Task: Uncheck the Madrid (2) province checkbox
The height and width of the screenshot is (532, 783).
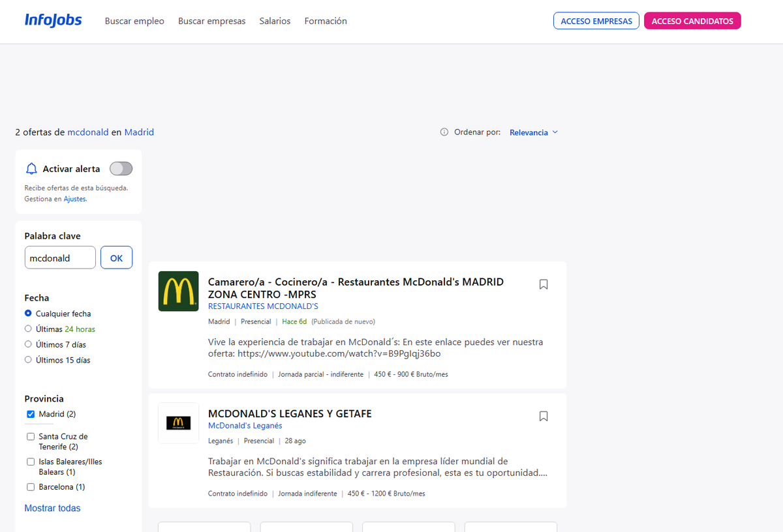Action: pos(31,414)
